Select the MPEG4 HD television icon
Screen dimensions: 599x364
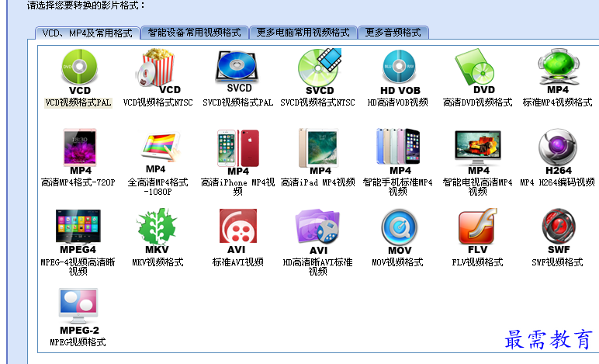(78, 232)
